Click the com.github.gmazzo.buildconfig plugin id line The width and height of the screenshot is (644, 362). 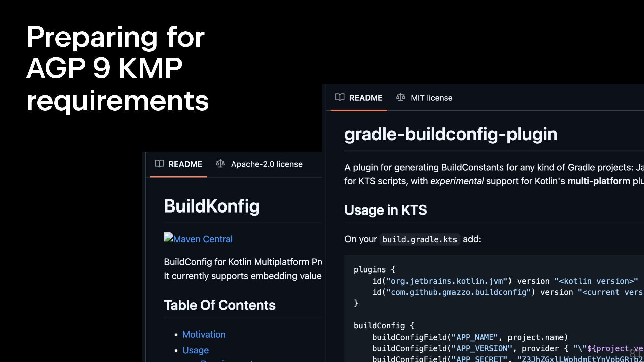(x=459, y=292)
